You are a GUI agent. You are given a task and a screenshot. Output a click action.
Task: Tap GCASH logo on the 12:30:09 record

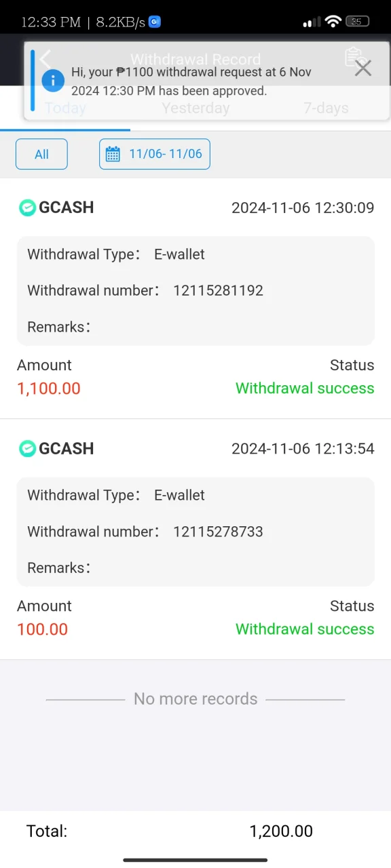(x=27, y=208)
